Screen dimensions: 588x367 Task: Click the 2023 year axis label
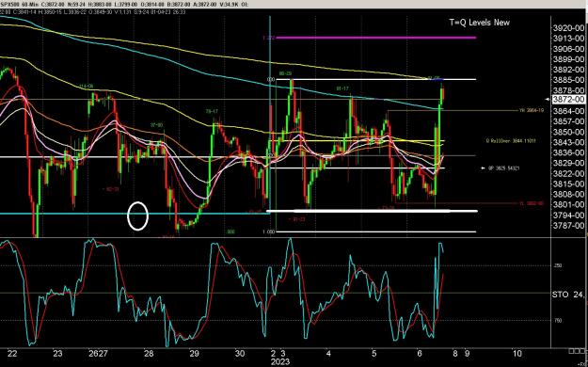(280, 361)
